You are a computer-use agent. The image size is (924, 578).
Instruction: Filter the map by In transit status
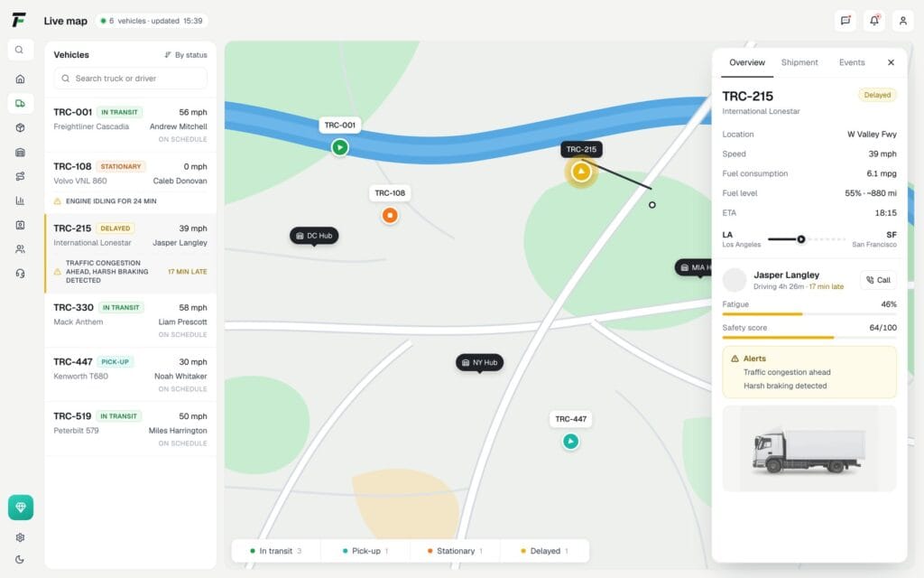[x=276, y=551]
